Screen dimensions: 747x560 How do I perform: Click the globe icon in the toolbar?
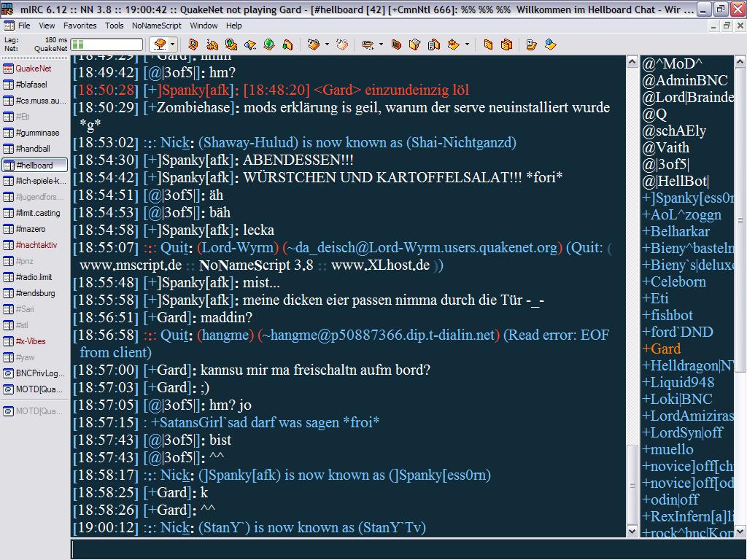click(x=269, y=44)
